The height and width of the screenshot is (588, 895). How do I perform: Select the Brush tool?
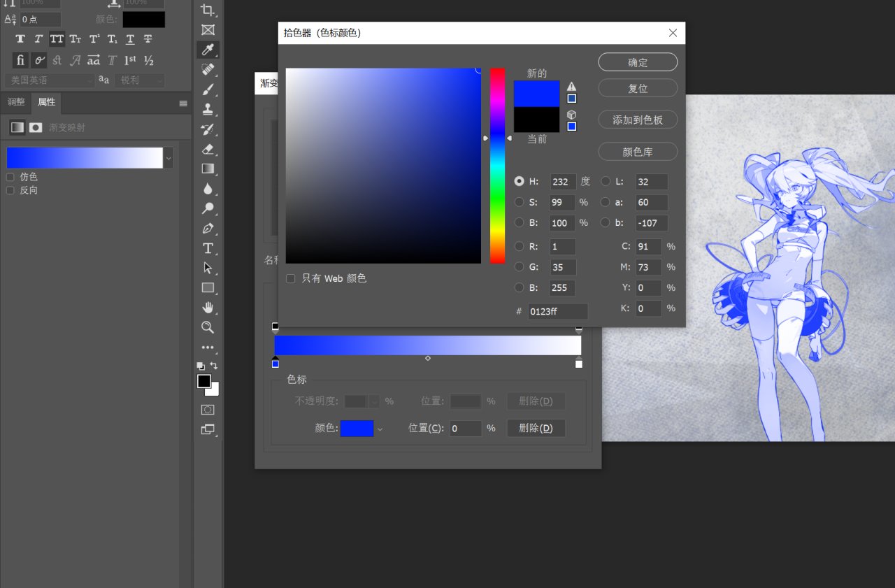coord(208,89)
